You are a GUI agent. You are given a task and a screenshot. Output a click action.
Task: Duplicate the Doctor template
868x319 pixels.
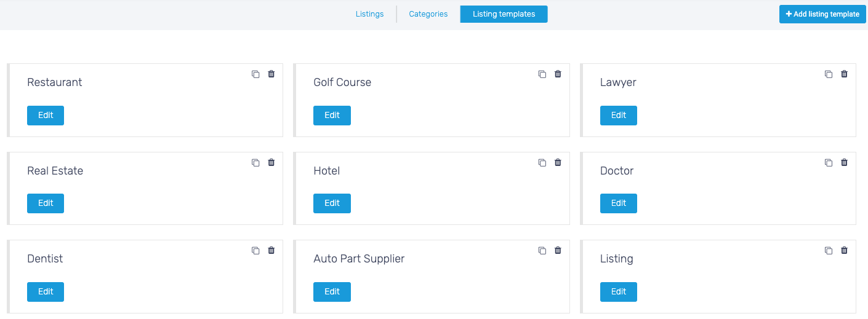click(x=828, y=163)
